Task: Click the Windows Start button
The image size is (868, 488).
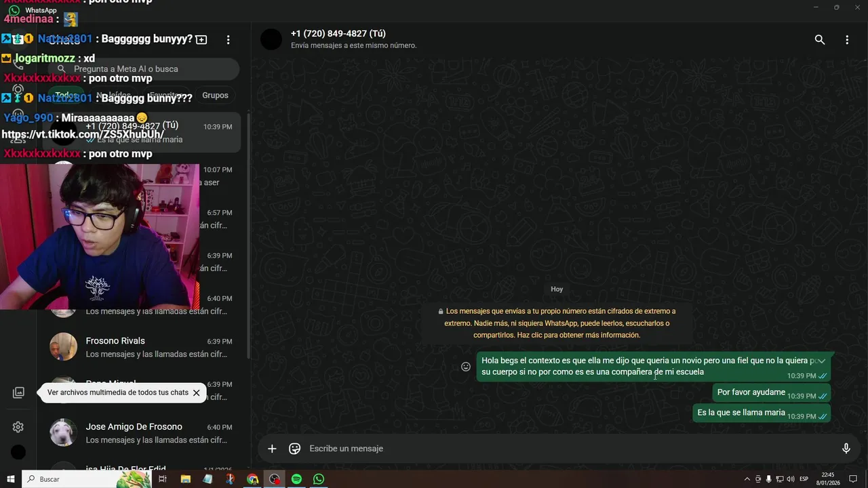Action: 11,479
